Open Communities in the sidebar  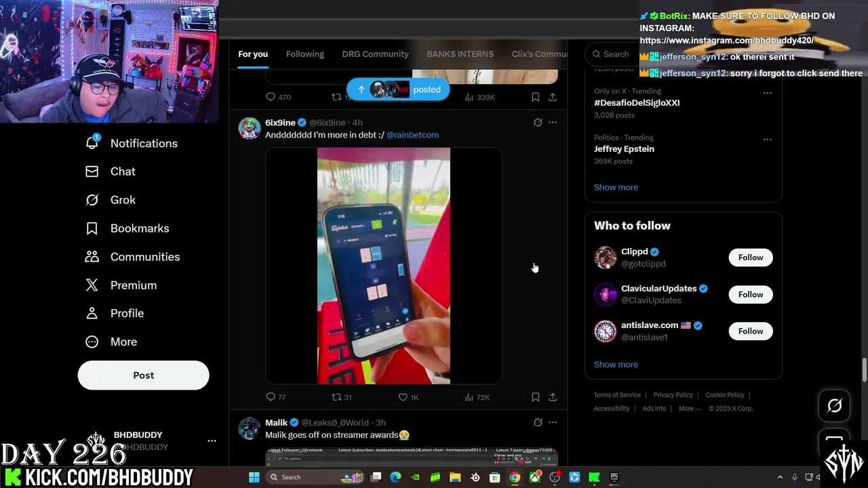coord(133,257)
